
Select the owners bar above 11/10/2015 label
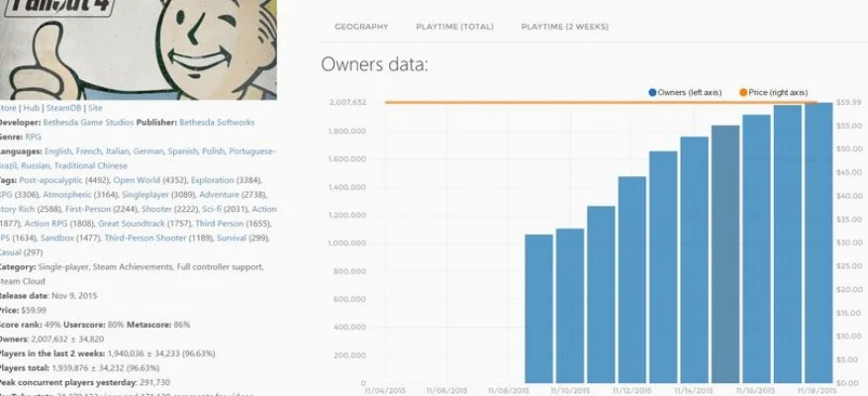click(x=570, y=306)
